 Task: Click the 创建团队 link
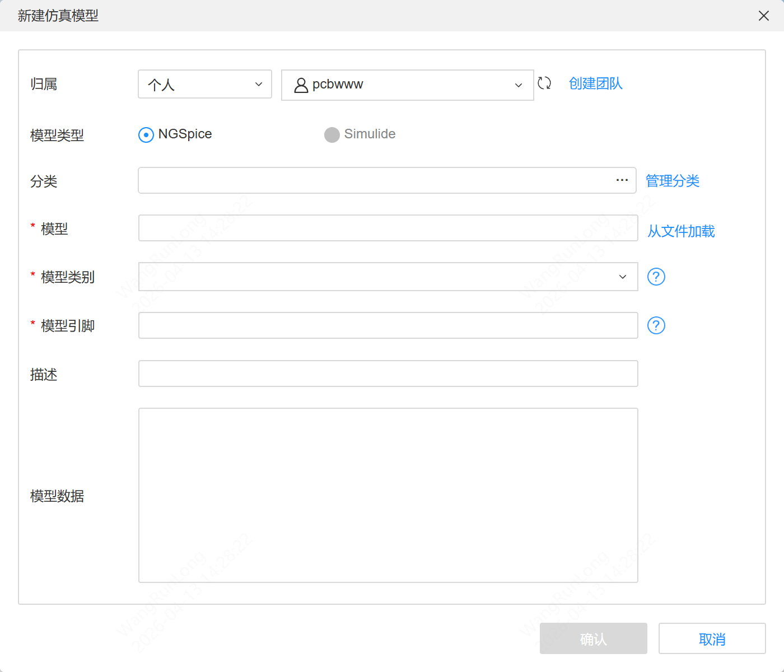click(595, 83)
